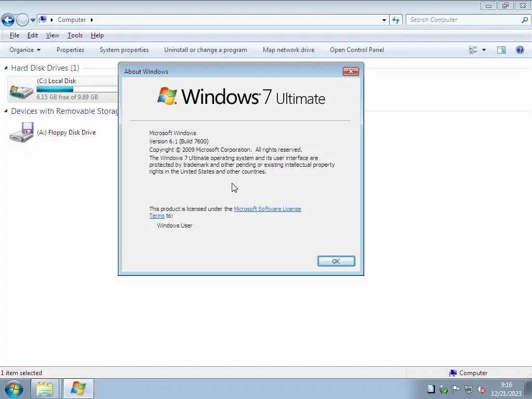This screenshot has height=399, width=532.
Task: Open the Tools menu
Action: coord(75,35)
